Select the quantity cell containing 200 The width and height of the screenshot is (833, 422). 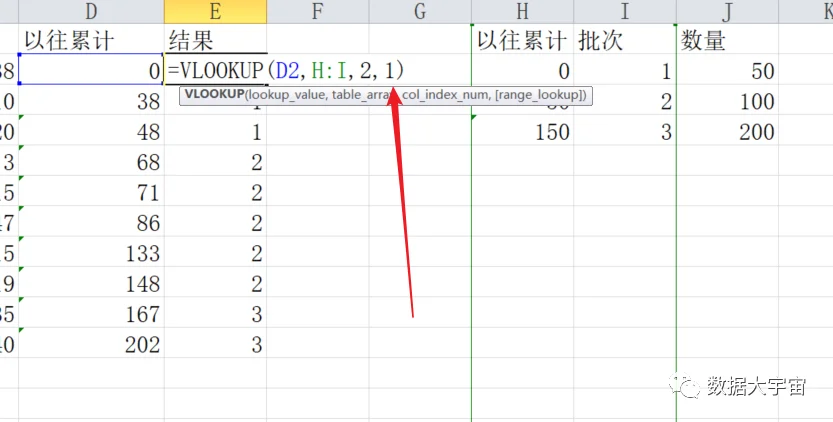(727, 130)
